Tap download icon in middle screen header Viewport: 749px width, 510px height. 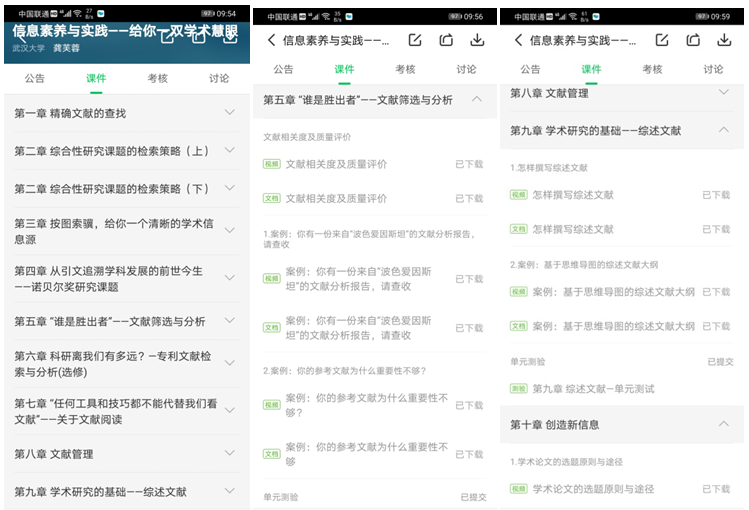[477, 40]
